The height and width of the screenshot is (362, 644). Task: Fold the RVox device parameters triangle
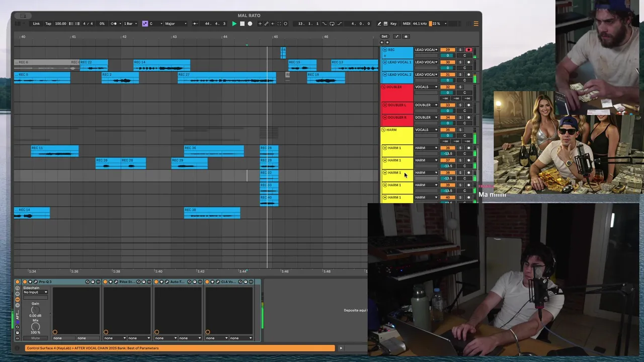click(111, 282)
